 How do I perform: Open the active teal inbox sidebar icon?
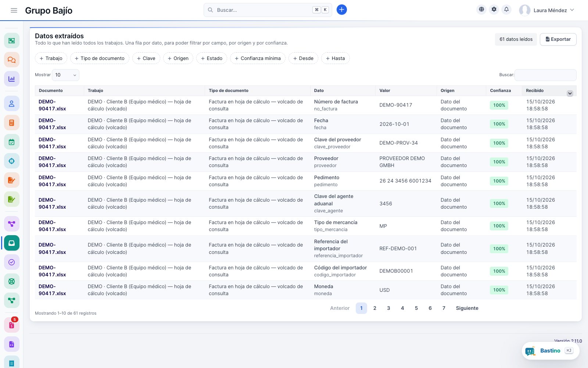(12, 243)
